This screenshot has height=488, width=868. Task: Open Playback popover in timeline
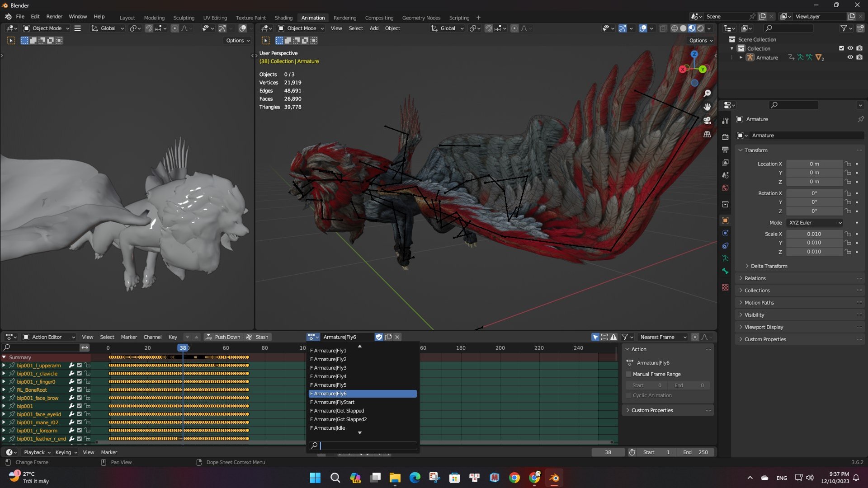click(x=37, y=452)
